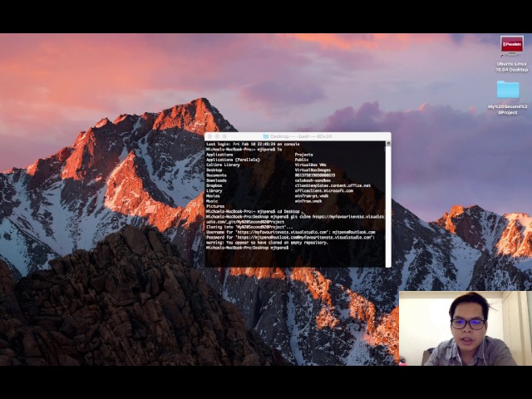Click 'VirtualBox VMs' in the Terminal listing
Screen dimensions: 532x399
coord(310,165)
